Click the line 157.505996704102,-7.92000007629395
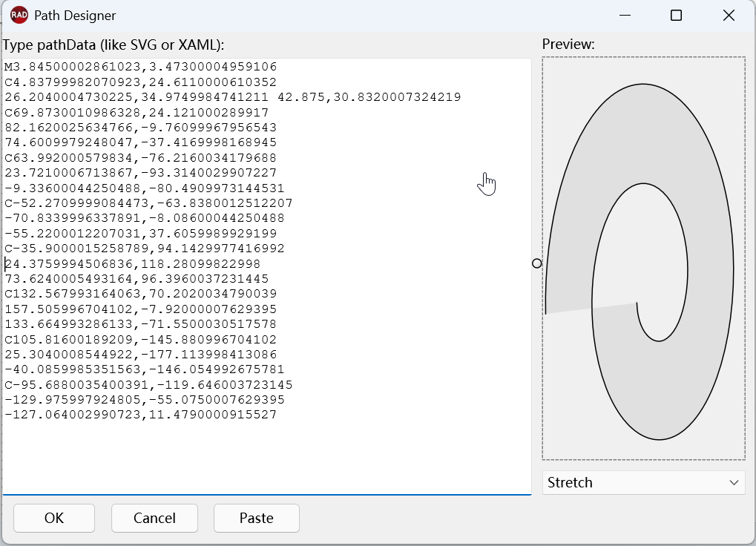This screenshot has height=546, width=756. (141, 309)
